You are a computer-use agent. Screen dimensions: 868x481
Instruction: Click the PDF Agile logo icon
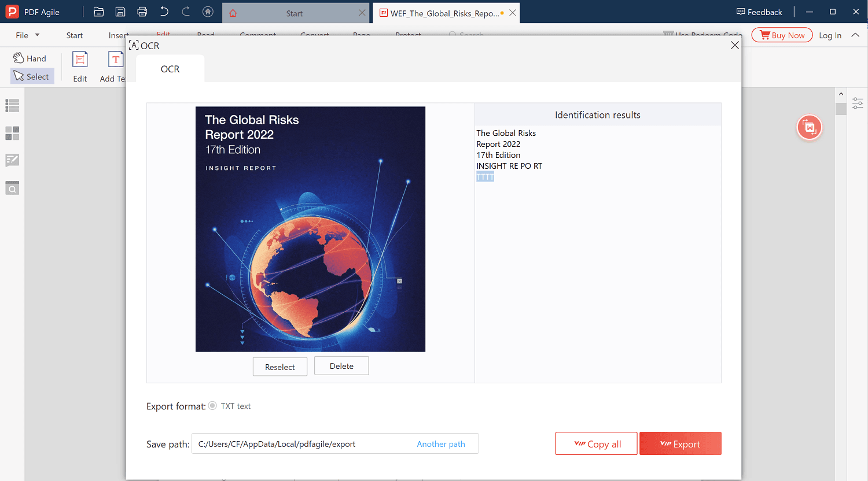12,12
